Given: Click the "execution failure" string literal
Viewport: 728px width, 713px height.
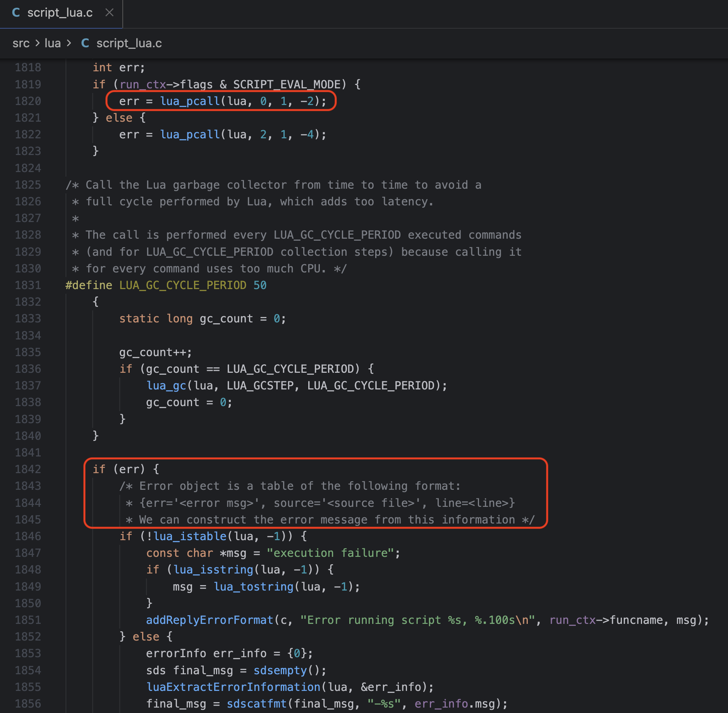Looking at the screenshot, I should [x=330, y=553].
